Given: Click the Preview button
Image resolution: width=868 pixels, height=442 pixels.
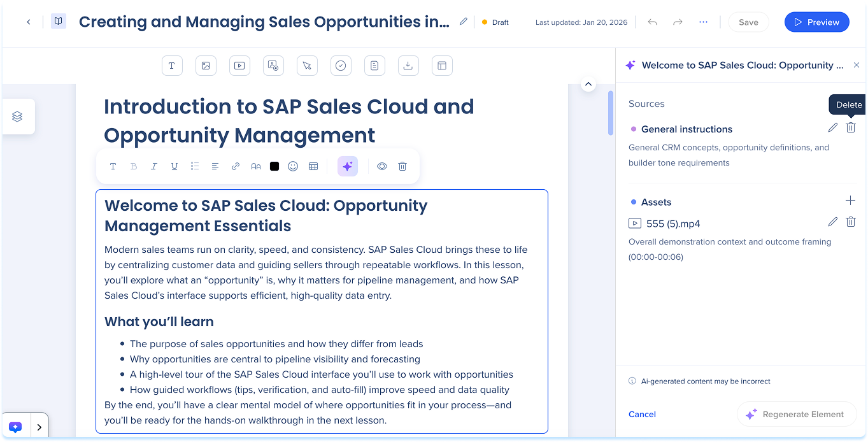Looking at the screenshot, I should 816,22.
